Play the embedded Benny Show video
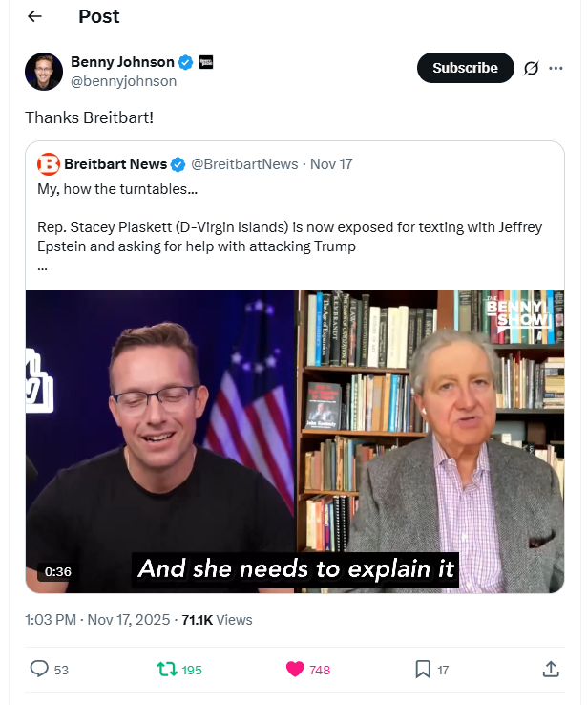 (295, 441)
